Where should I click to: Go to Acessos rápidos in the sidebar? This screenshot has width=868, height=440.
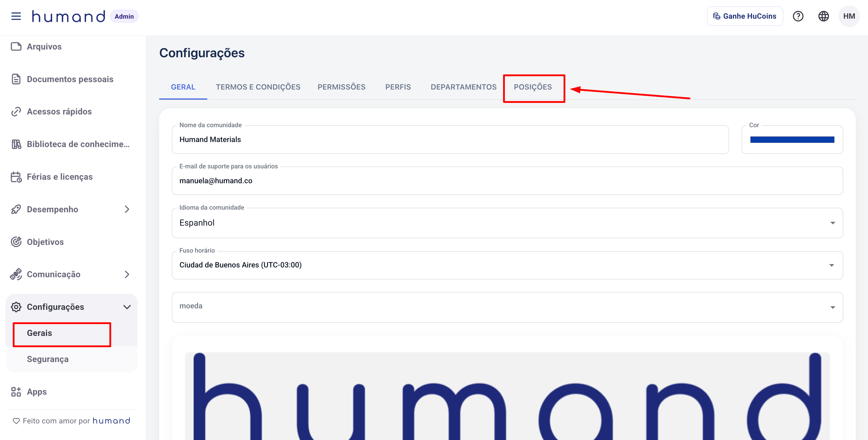(x=71, y=111)
